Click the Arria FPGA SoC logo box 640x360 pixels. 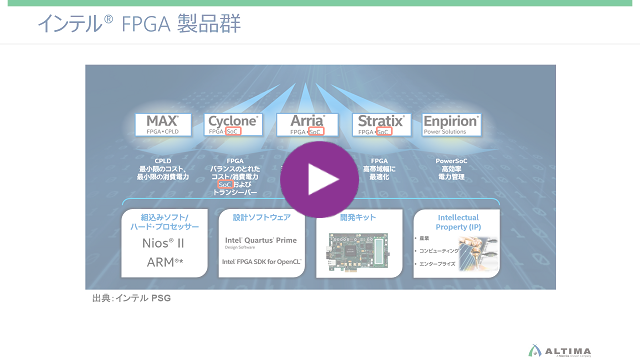pos(307,124)
